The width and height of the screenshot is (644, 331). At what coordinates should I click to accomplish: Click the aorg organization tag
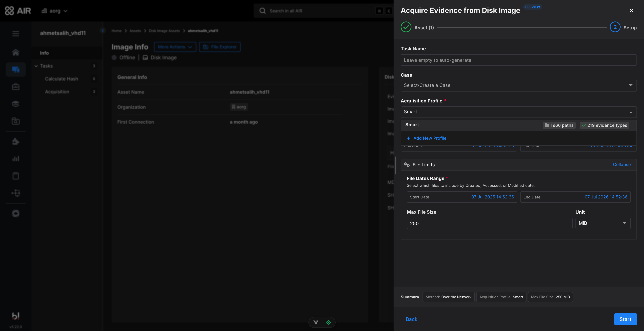pyautogui.click(x=239, y=107)
